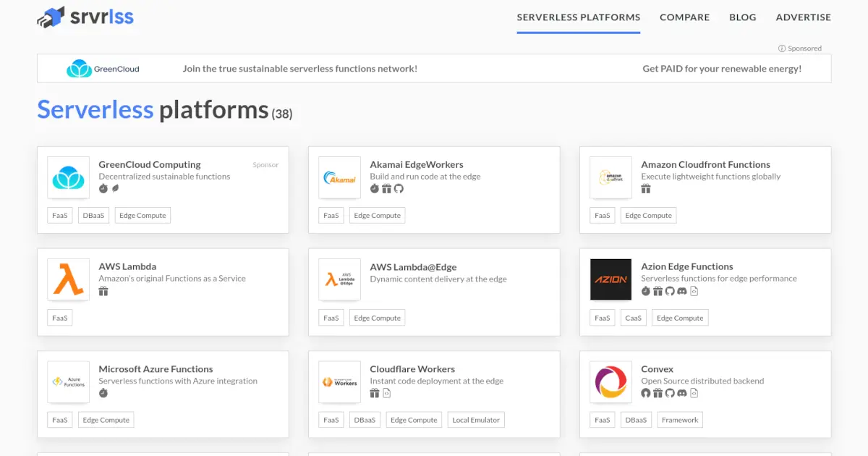Select FaaS tag on Akamai EdgeWorkers
This screenshot has height=456, width=868.
pos(331,216)
